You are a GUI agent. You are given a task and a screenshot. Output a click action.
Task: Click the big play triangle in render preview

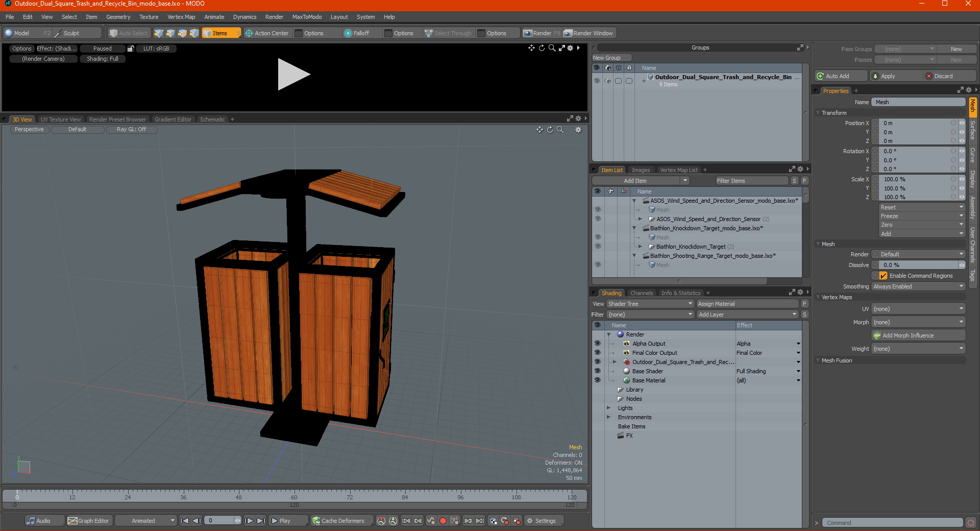293,75
